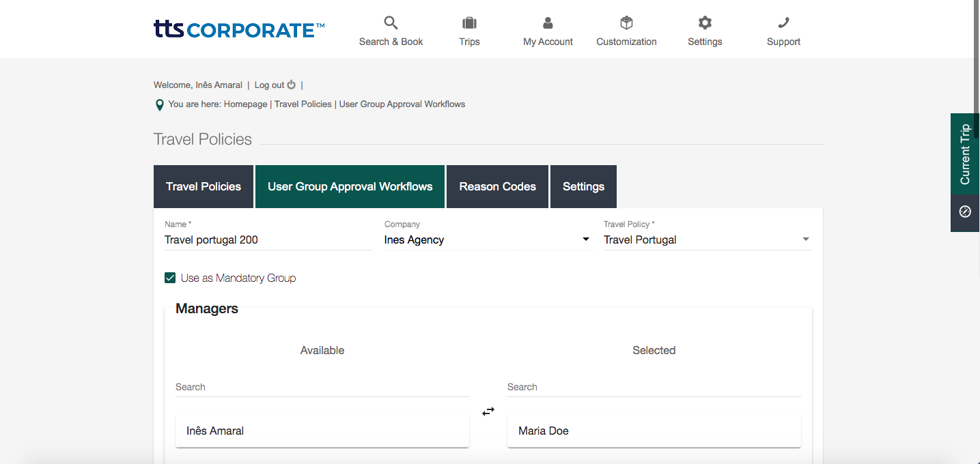The height and width of the screenshot is (464, 980).
Task: Open Trips via the suitcase icon
Action: pyautogui.click(x=469, y=23)
